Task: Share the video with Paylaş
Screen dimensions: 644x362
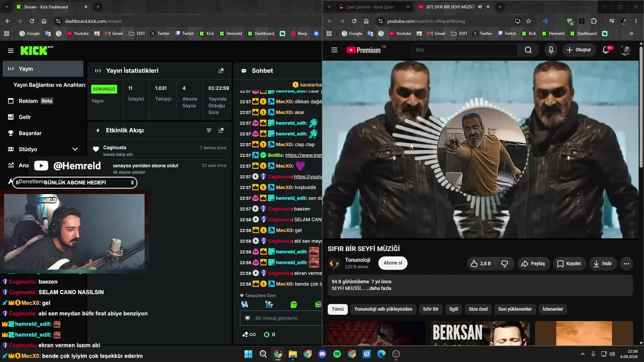Action: [x=533, y=263]
